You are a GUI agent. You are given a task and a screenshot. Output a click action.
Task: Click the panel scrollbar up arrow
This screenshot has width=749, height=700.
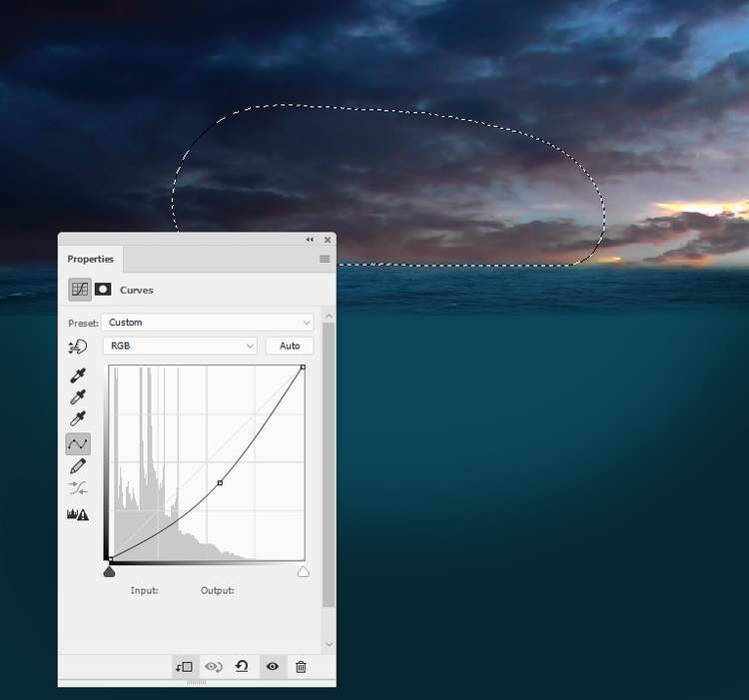coord(329,317)
